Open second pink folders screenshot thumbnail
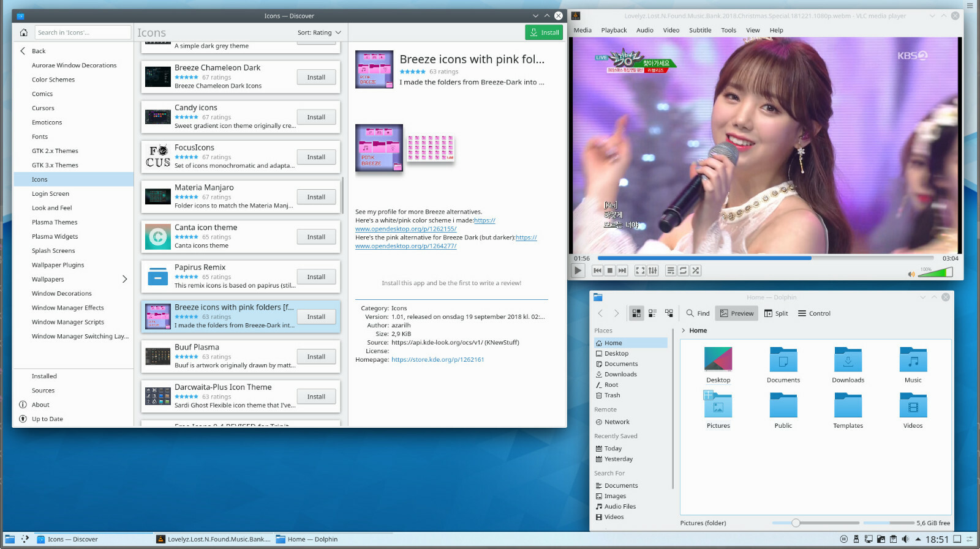This screenshot has width=980, height=549. click(x=431, y=149)
